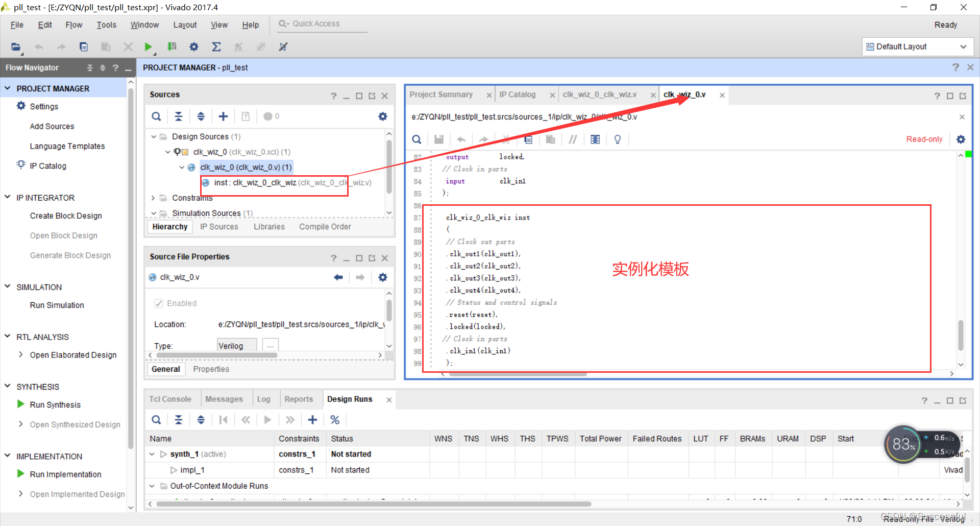Switch to IP Catalog tab
The width and height of the screenshot is (980, 526).
coord(518,94)
